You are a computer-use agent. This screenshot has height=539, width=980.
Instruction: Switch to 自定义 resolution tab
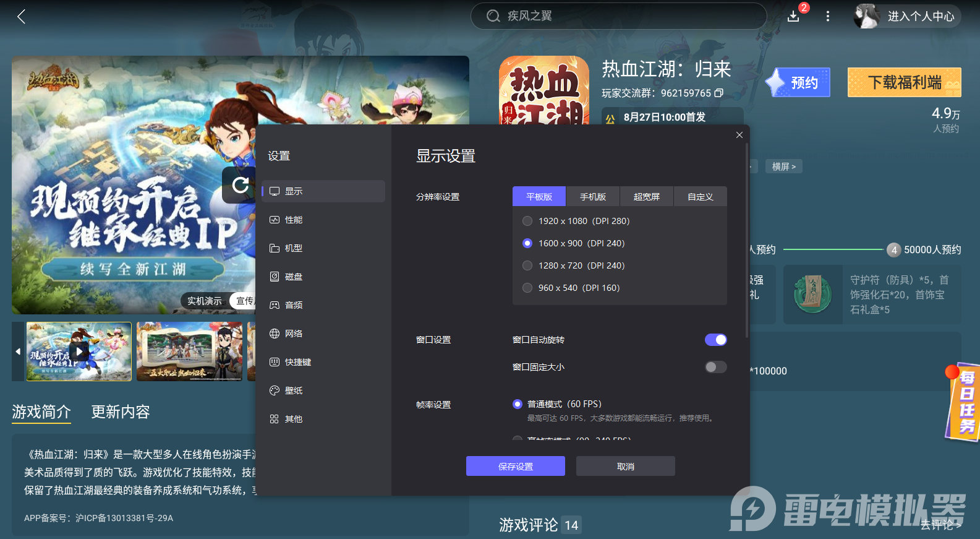[701, 196]
